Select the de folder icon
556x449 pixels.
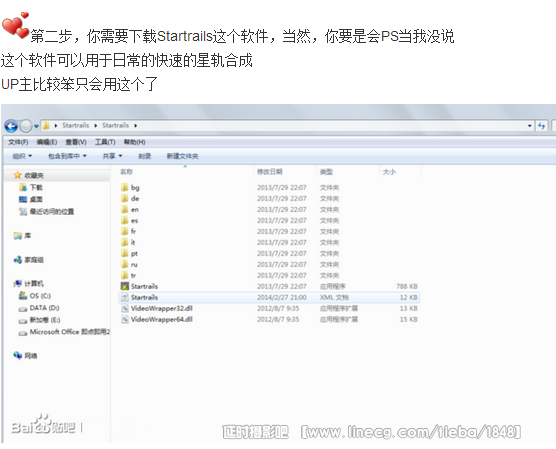tap(124, 198)
